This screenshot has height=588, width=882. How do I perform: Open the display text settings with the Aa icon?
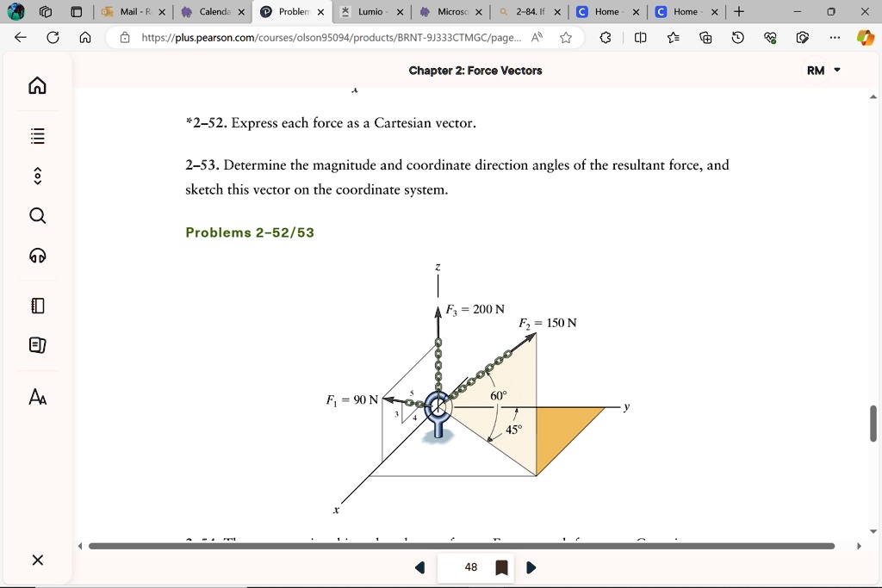click(36, 397)
